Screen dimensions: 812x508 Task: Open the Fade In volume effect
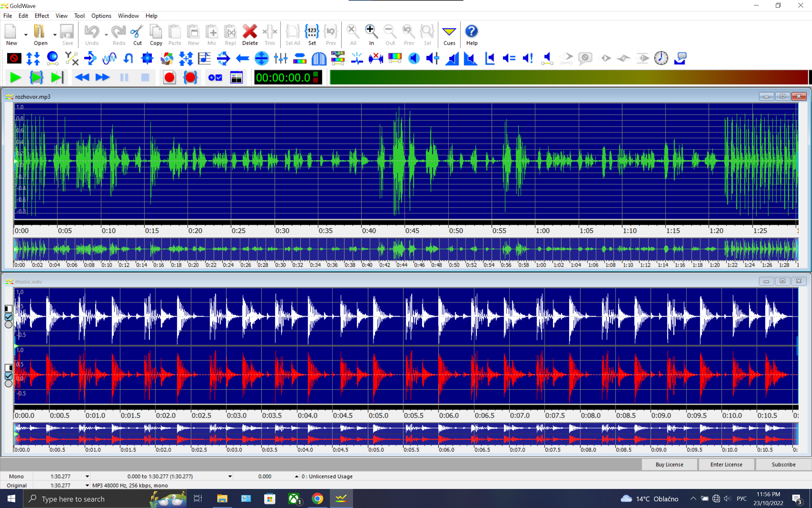pyautogui.click(x=452, y=58)
